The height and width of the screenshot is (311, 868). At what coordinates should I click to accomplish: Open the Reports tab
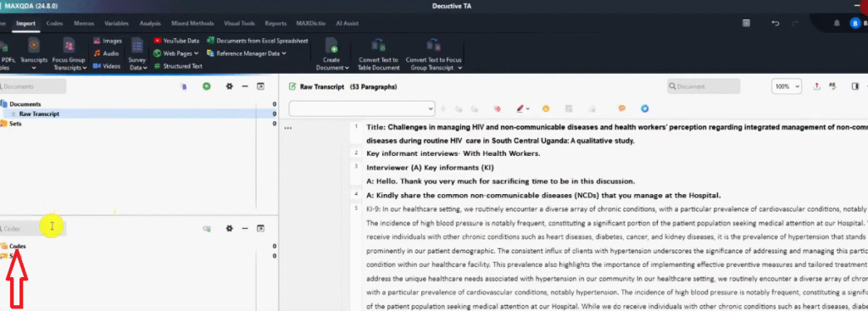pyautogui.click(x=275, y=23)
